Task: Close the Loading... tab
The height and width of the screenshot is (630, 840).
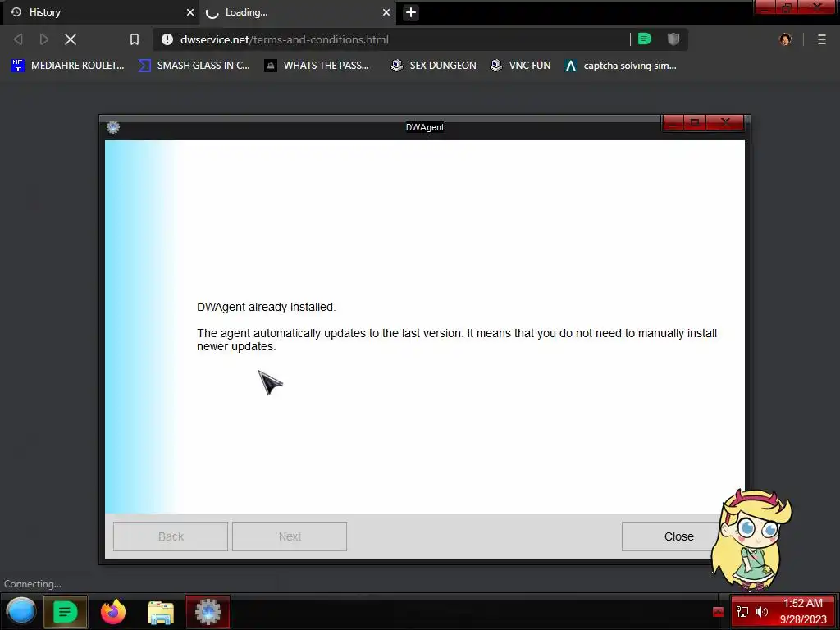Action: coord(386,12)
